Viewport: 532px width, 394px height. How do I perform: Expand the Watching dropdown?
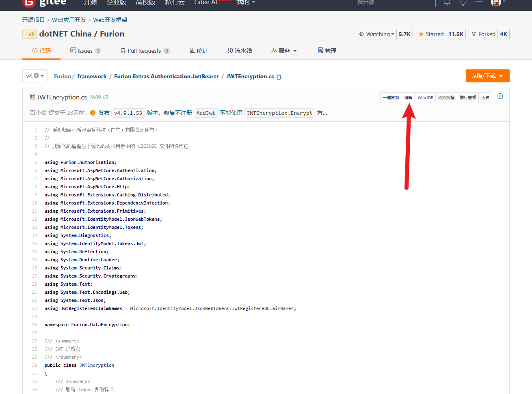tap(376, 34)
